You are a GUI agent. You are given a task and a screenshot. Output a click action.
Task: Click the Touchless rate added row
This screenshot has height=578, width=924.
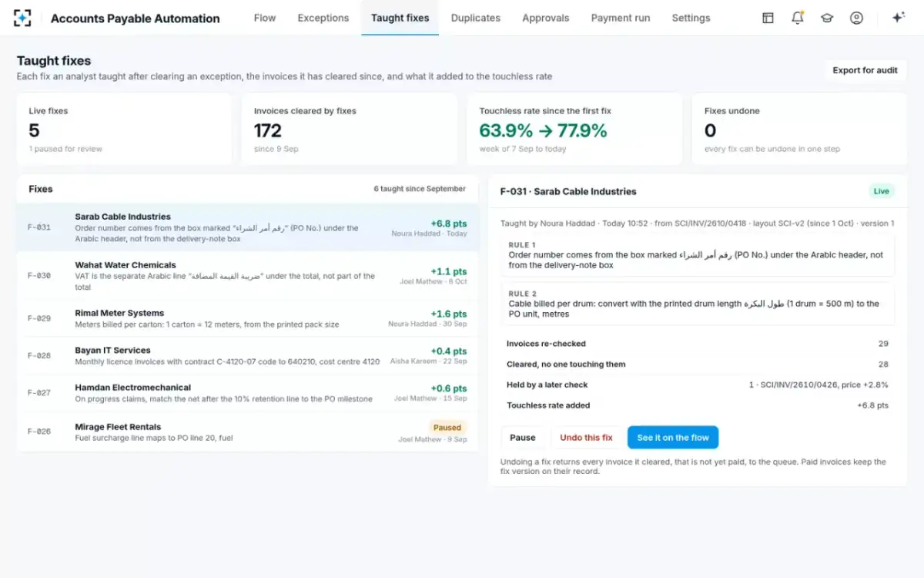tap(698, 405)
